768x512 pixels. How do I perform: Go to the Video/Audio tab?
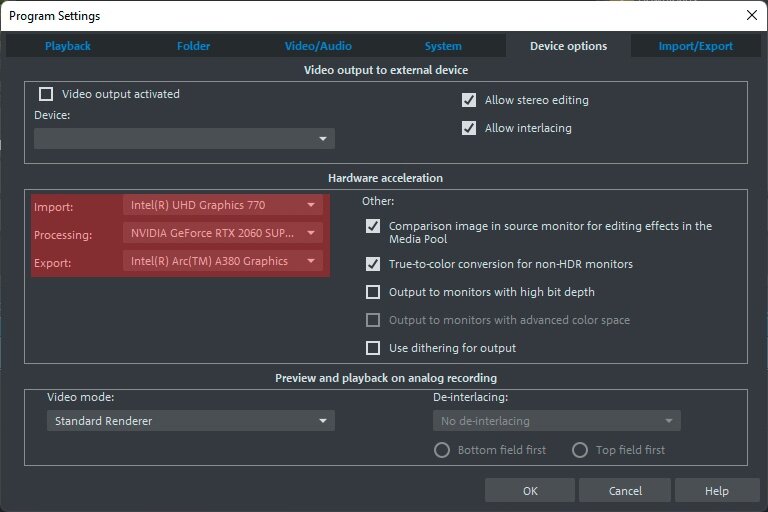[x=318, y=46]
